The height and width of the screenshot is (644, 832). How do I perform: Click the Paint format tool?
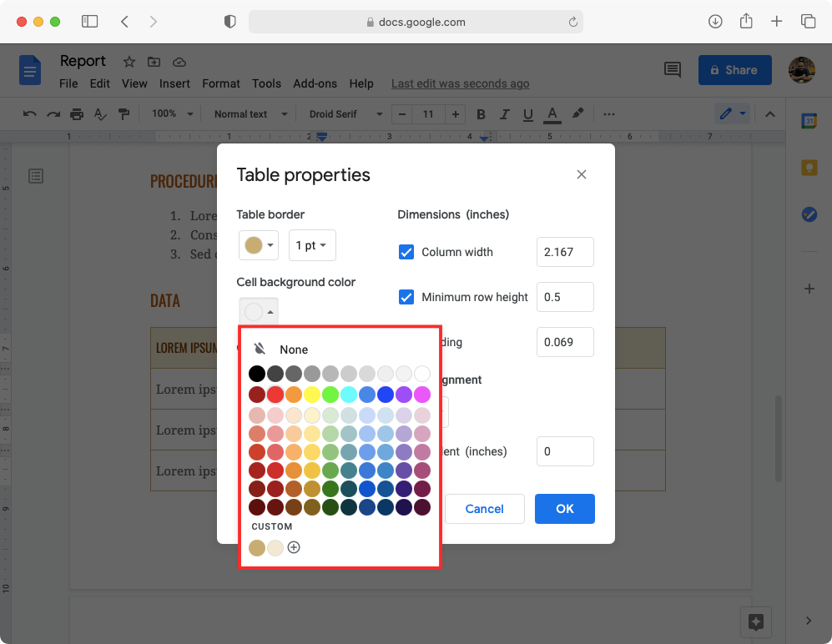pos(123,114)
